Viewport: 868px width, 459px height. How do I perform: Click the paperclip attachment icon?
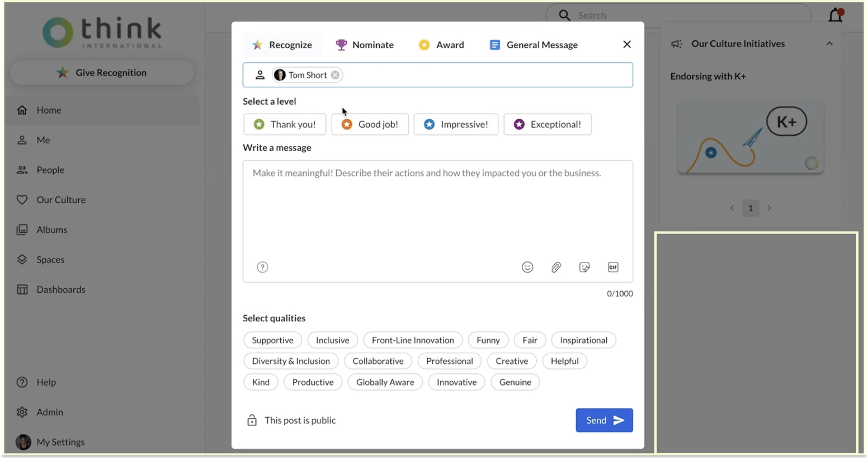click(556, 267)
